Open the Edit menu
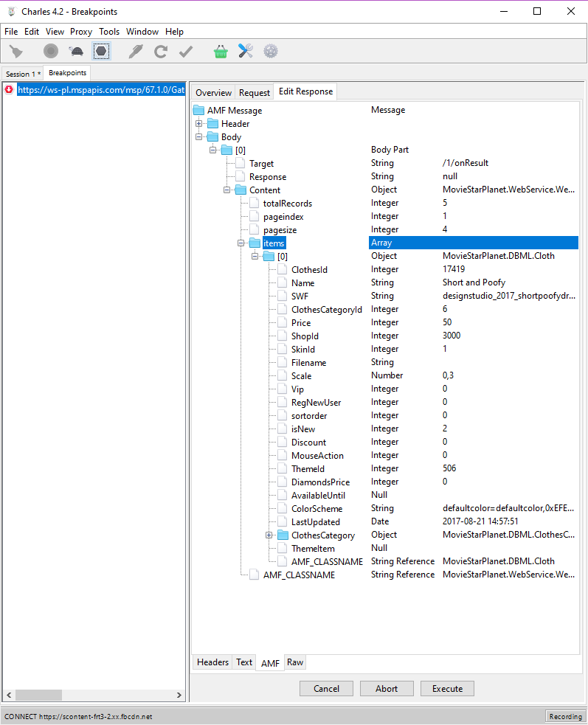Viewport: 588px width, 725px height. pyautogui.click(x=32, y=32)
